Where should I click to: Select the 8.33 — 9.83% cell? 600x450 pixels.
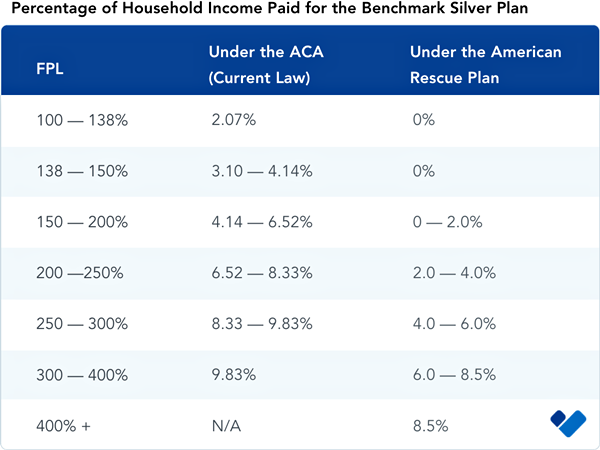point(261,324)
